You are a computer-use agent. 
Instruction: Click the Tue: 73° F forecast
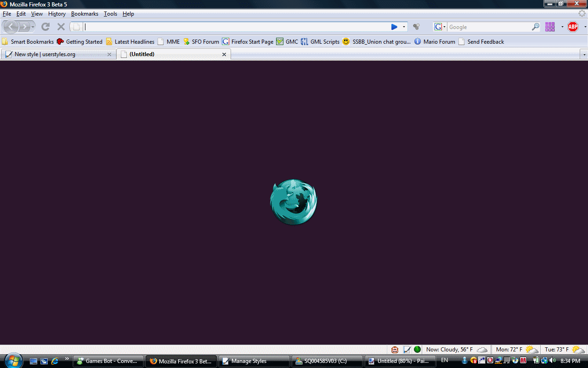coord(565,350)
